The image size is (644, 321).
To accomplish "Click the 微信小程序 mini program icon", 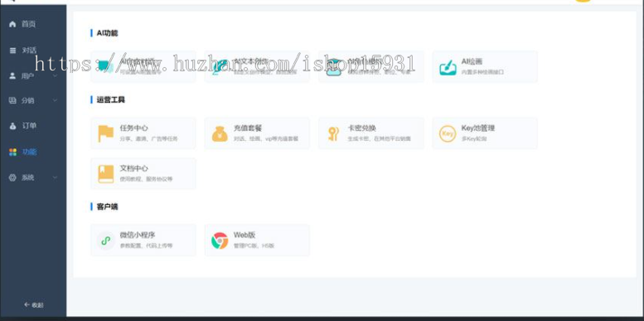I will click(x=106, y=241).
